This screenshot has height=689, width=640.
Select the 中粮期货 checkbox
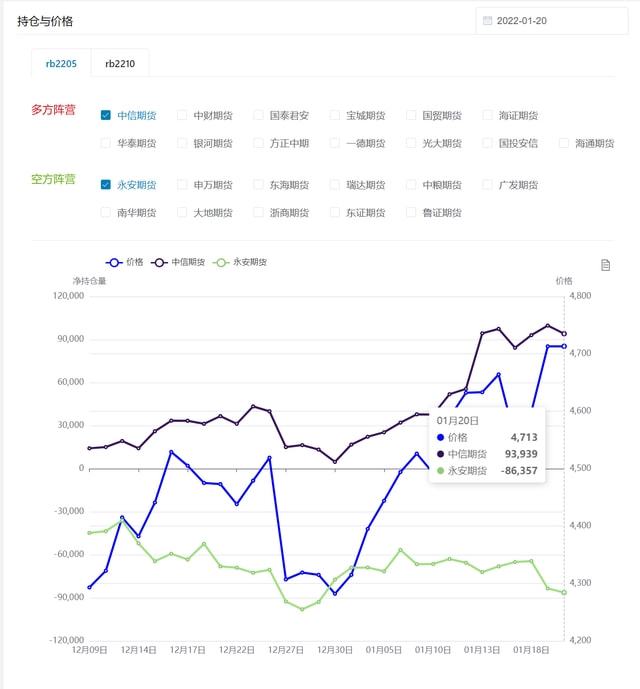tap(411, 185)
